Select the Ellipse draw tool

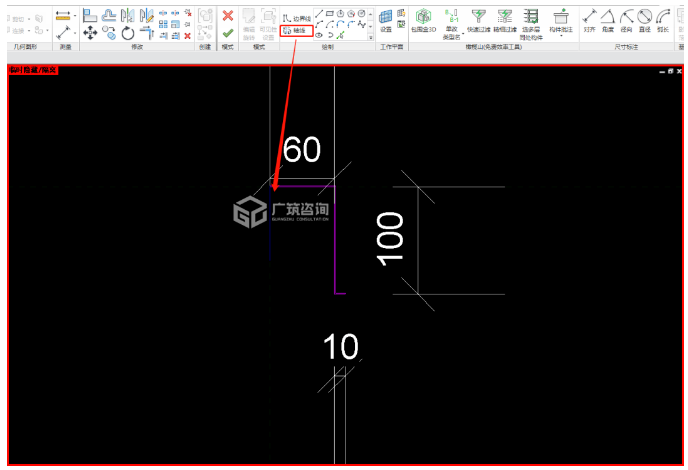tap(319, 35)
